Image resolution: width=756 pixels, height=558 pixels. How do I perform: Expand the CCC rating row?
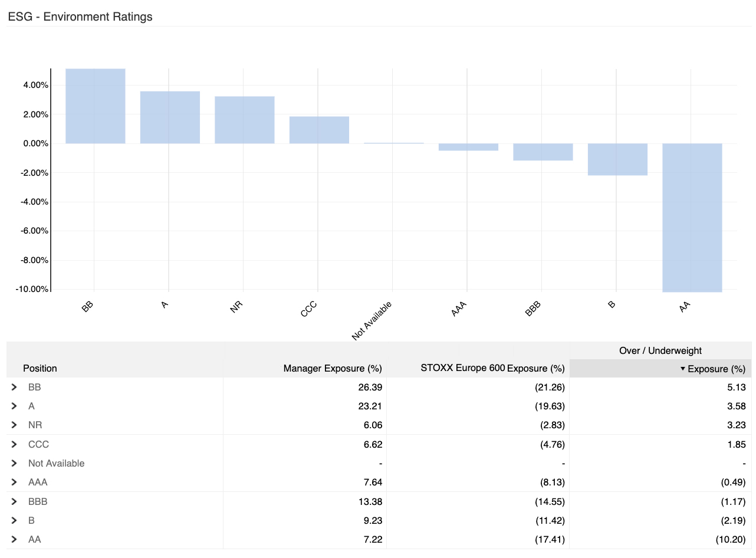coord(14,444)
